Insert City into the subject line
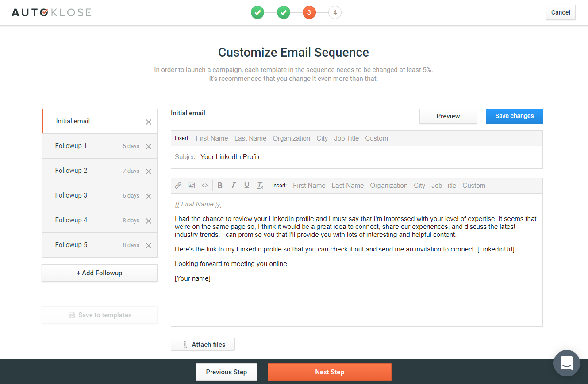Image resolution: width=588 pixels, height=384 pixels. coord(322,138)
